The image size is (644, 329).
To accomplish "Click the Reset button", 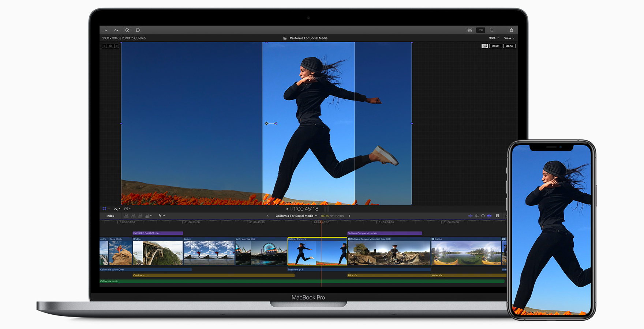I will [x=495, y=46].
